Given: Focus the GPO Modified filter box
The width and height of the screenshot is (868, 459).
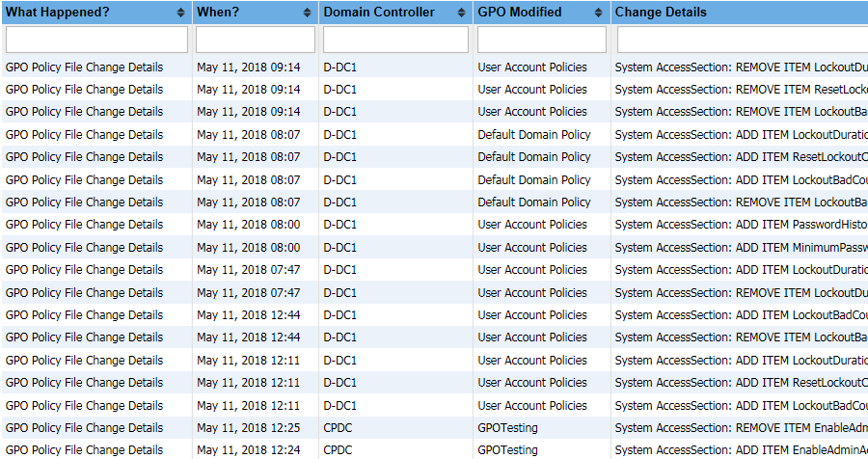Looking at the screenshot, I should click(542, 40).
